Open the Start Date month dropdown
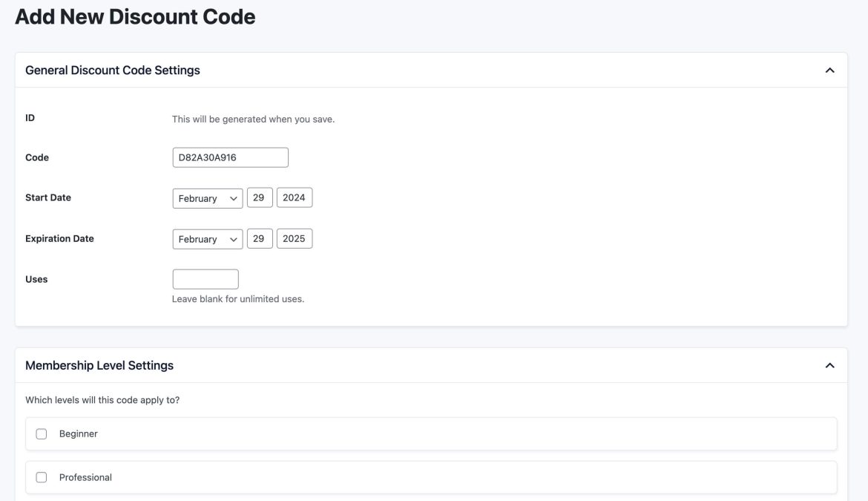868x501 pixels. click(x=208, y=197)
